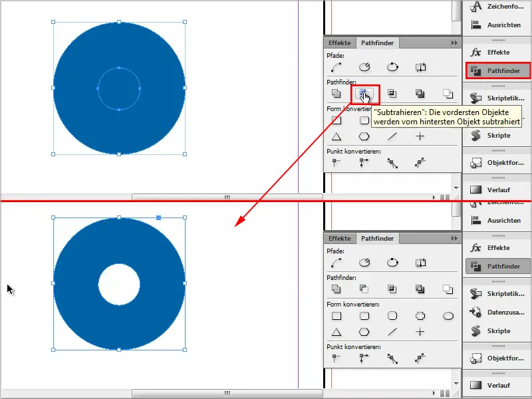Convert shape to rectangle in lower panel
The height and width of the screenshot is (399, 532).
(x=336, y=316)
